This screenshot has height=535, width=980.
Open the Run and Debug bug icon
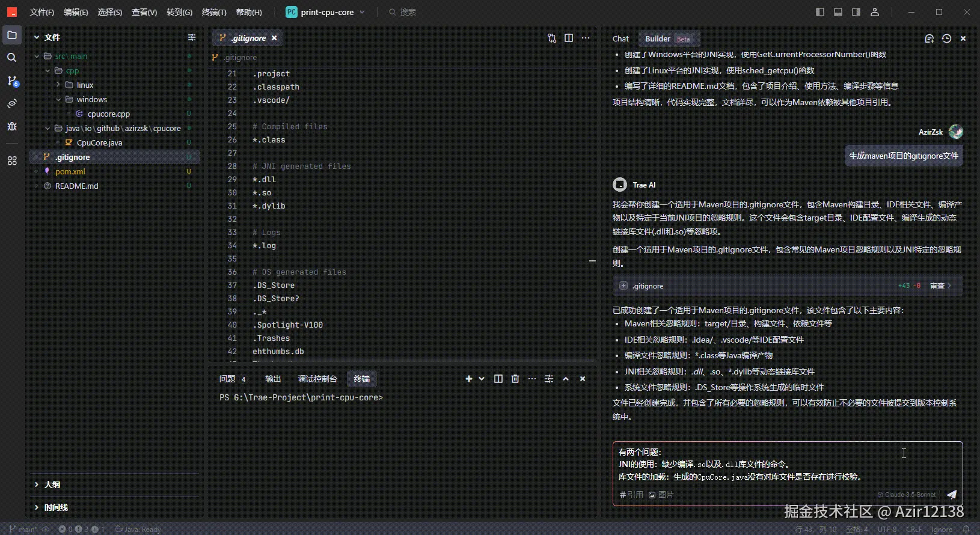tap(12, 126)
